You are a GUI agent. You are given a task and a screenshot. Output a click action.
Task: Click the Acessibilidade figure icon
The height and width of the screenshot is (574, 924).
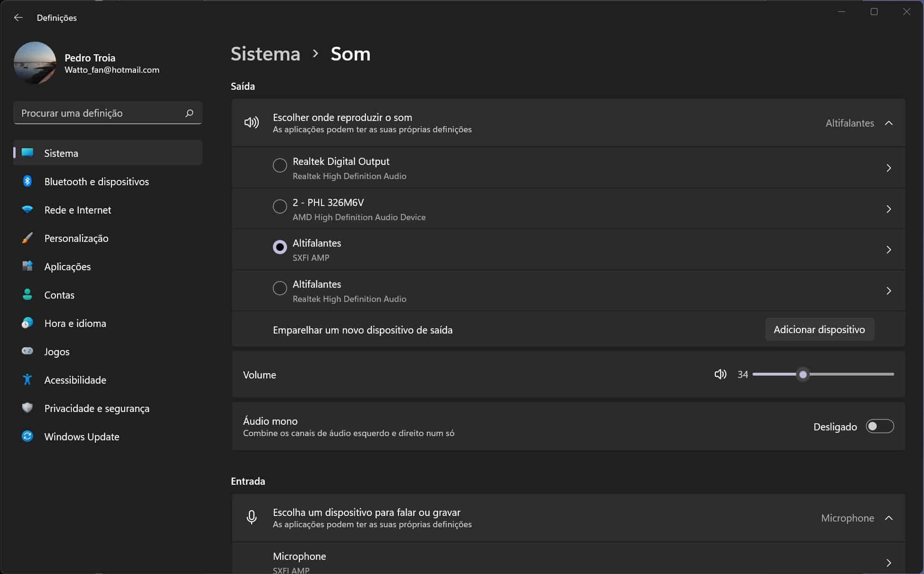[27, 379]
